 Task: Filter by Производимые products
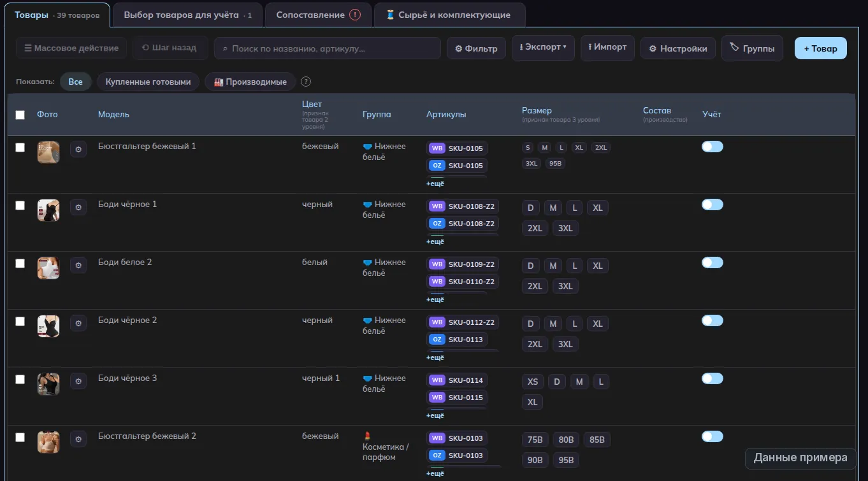[x=250, y=82]
